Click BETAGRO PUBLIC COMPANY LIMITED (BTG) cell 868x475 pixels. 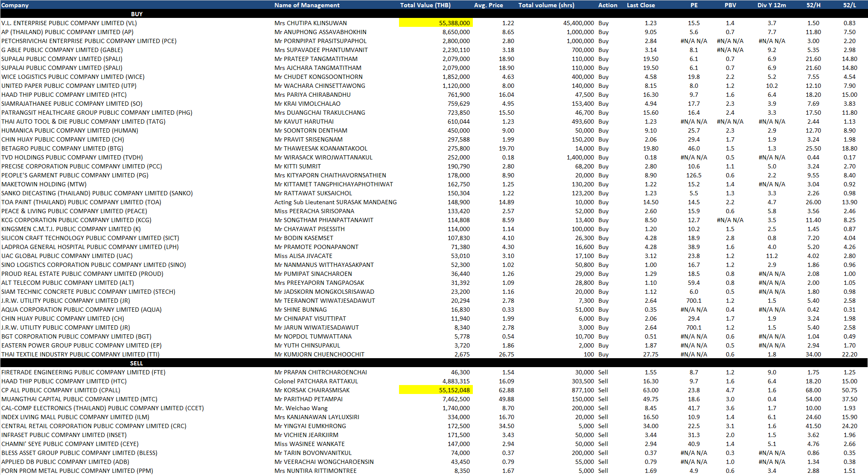(x=62, y=148)
